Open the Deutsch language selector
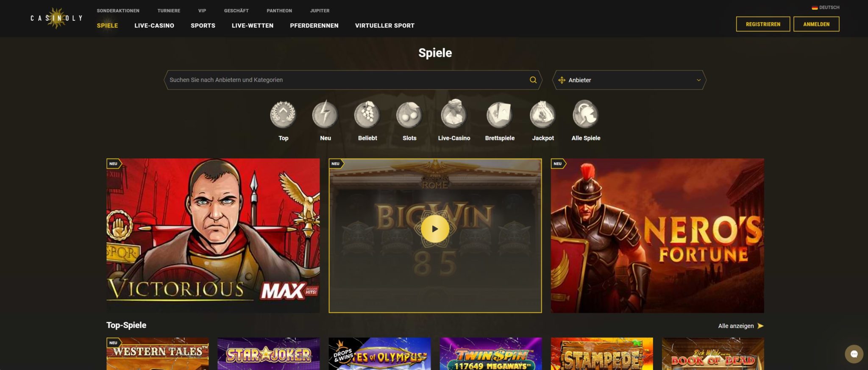This screenshot has width=868, height=370. tap(825, 7)
